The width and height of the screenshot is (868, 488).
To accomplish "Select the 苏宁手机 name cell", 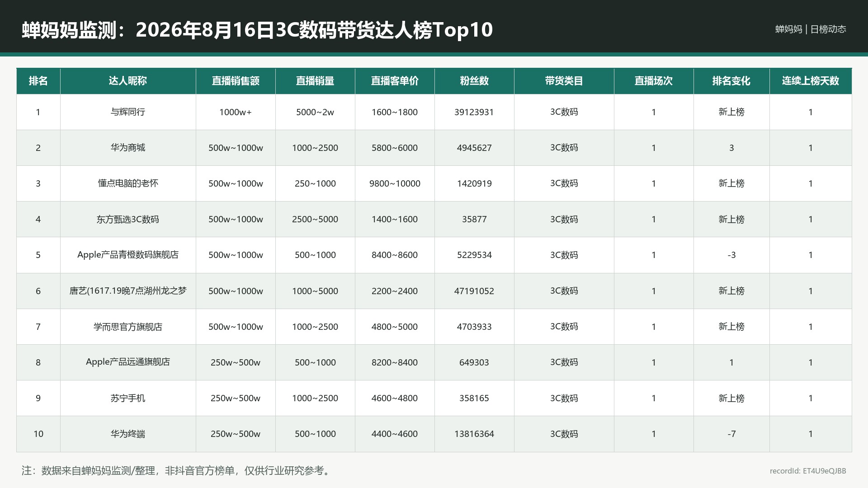I will (128, 398).
